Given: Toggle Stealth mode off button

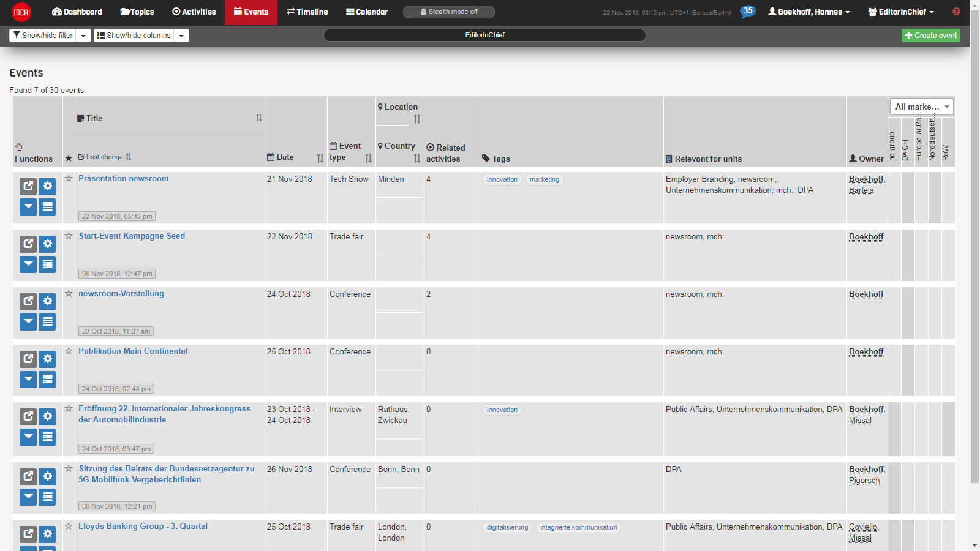Looking at the screenshot, I should tap(449, 11).
